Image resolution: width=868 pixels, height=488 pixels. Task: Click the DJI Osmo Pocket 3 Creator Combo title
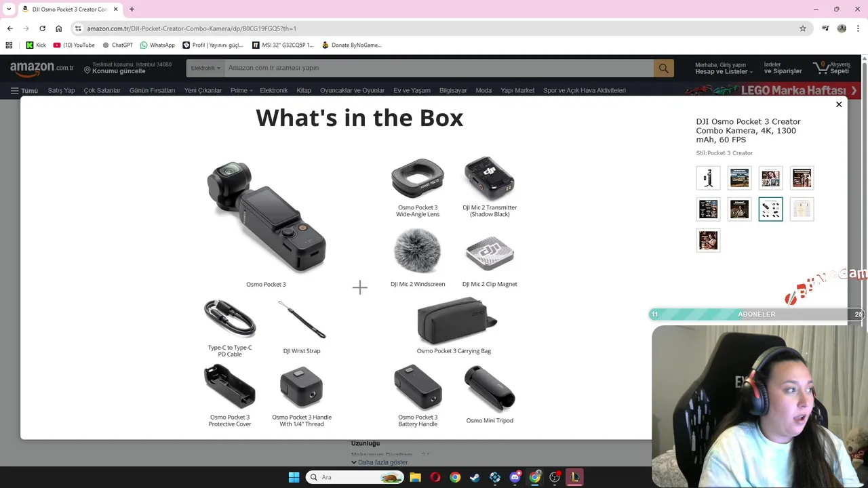click(x=748, y=131)
